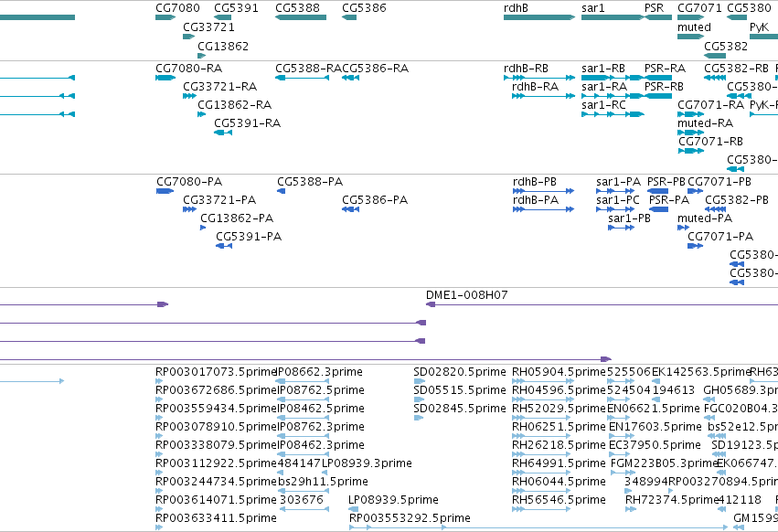The width and height of the screenshot is (778, 532).
Task: Select EST RH72374.5prime label
Action: [x=672, y=500]
